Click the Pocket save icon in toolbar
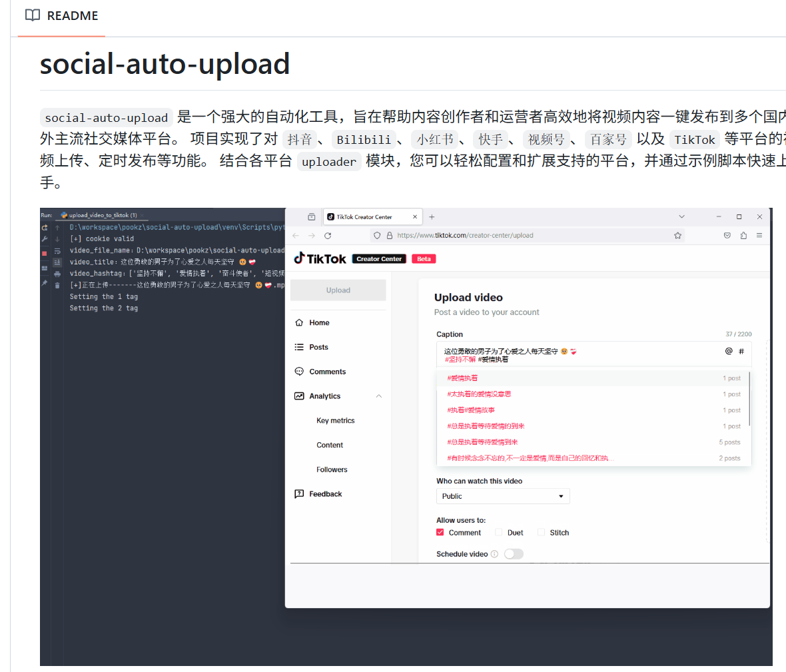This screenshot has height=672, width=786. coord(727,236)
